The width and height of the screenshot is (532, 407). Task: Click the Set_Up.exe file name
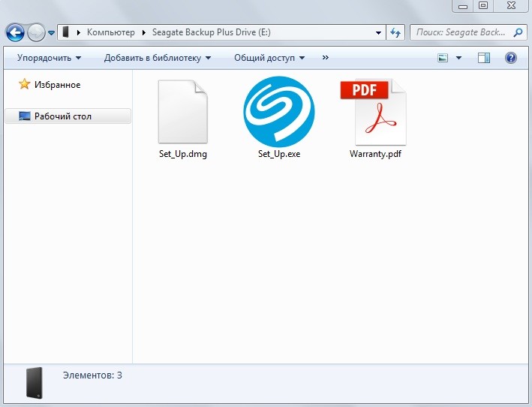[x=279, y=154]
